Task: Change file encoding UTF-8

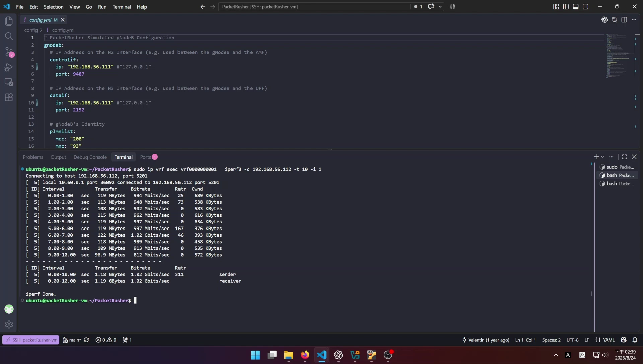Action: point(572,340)
